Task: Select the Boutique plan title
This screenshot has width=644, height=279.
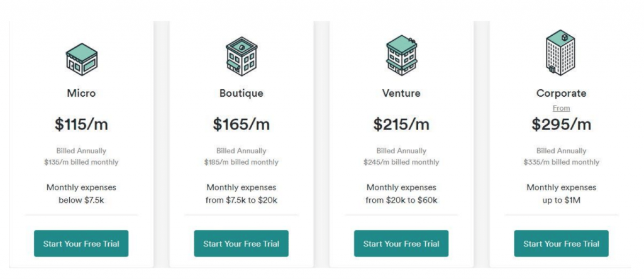Action: coord(241,93)
